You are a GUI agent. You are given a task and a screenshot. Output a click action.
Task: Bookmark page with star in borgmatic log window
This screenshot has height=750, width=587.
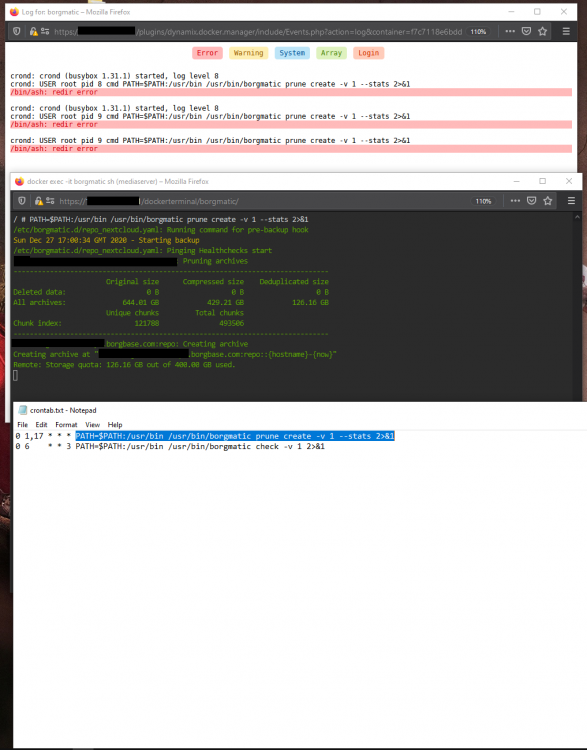click(x=543, y=32)
